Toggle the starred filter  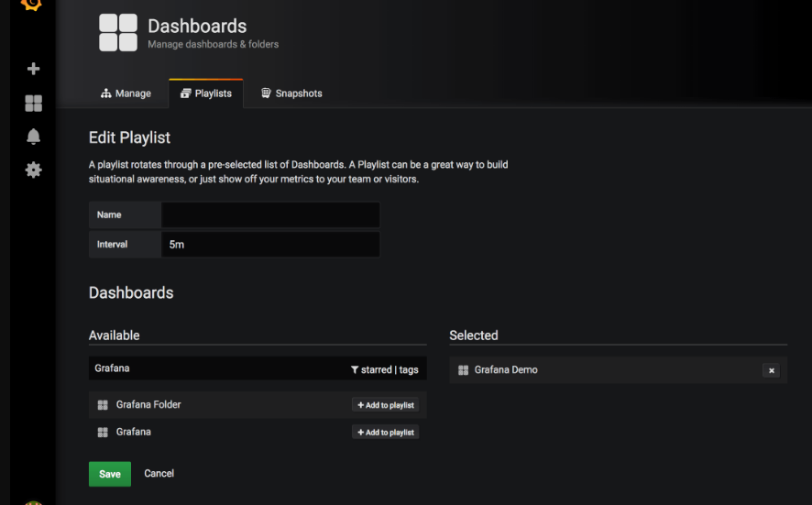(x=376, y=369)
